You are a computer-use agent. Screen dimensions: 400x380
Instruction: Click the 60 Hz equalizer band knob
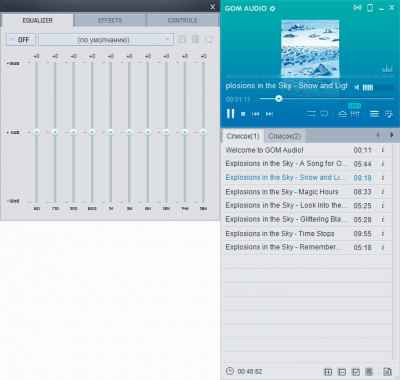pyautogui.click(x=37, y=132)
